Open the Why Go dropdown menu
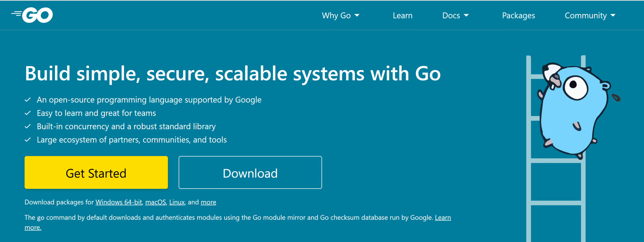Viewport: 644px width, 242px height. (341, 15)
